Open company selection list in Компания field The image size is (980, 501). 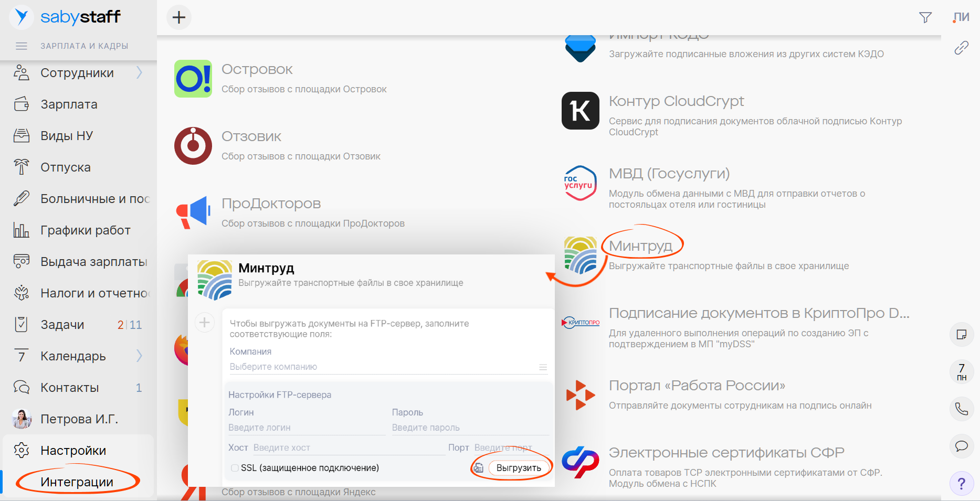click(x=543, y=367)
